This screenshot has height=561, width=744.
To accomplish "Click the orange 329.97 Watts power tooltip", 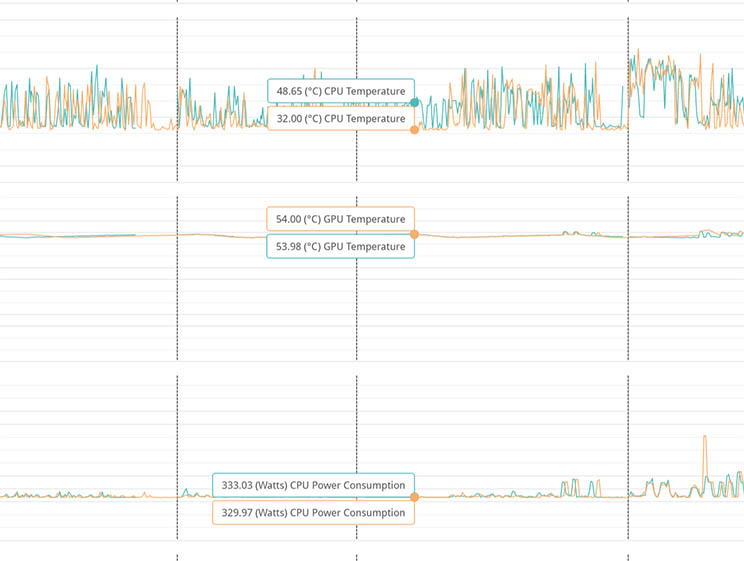I will tap(312, 513).
